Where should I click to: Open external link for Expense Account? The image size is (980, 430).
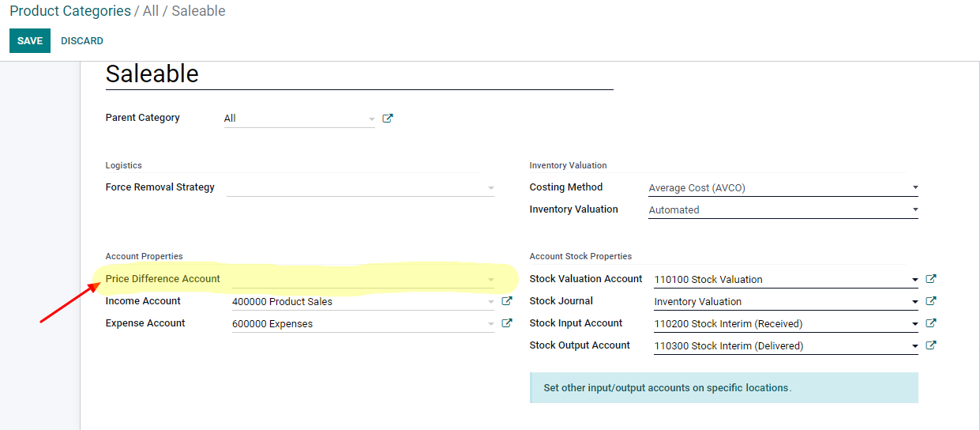coord(507,323)
